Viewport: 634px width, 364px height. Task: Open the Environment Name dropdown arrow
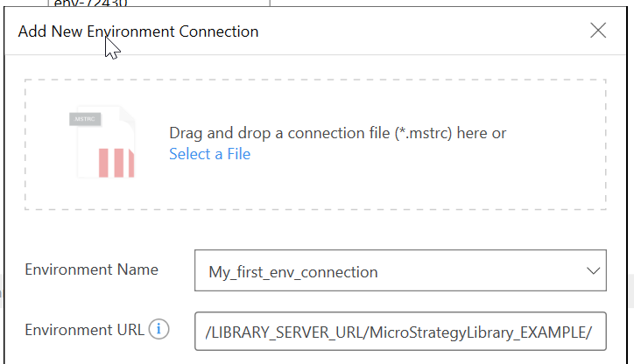pos(593,270)
